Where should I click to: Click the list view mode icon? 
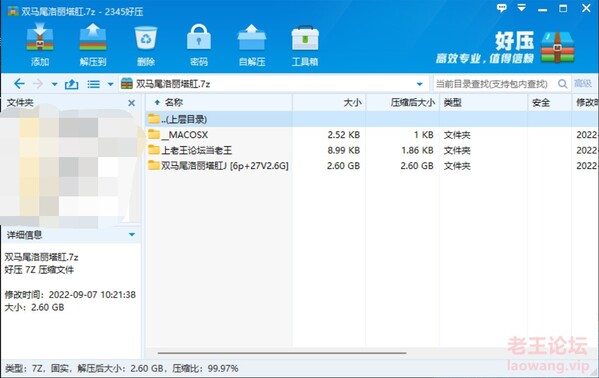[x=93, y=84]
